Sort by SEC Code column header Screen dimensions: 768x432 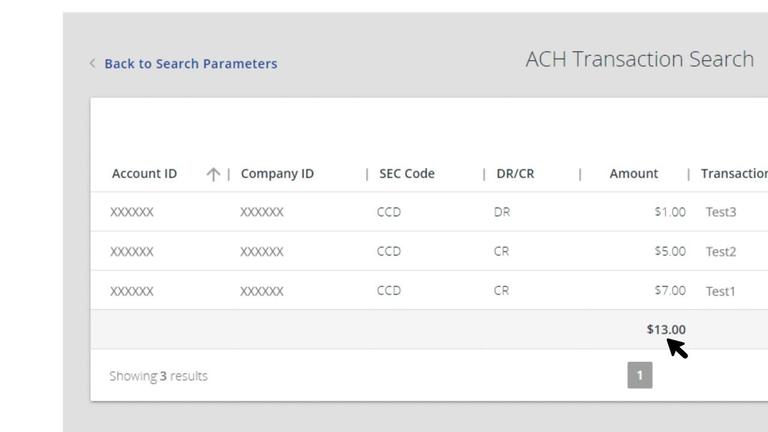(x=407, y=173)
